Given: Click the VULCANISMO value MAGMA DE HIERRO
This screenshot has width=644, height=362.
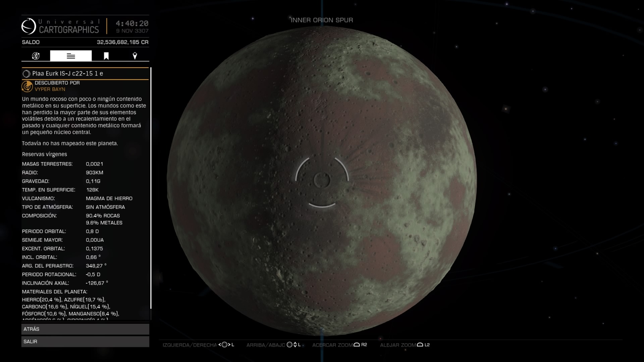Looking at the screenshot, I should click(109, 198).
